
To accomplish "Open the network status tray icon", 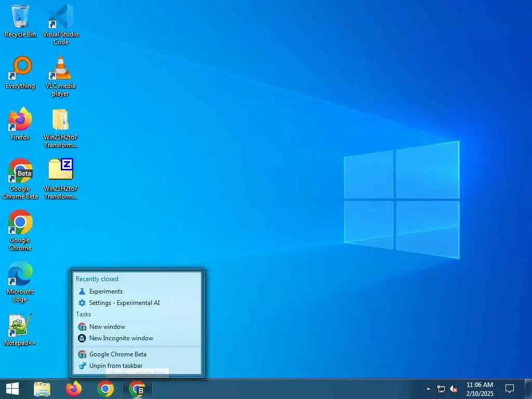I will pos(441,389).
